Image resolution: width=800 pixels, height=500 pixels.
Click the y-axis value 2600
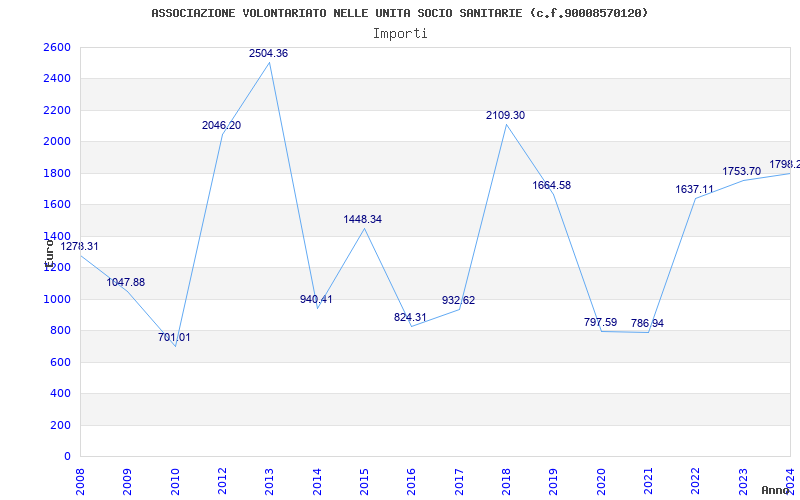pyautogui.click(x=58, y=47)
